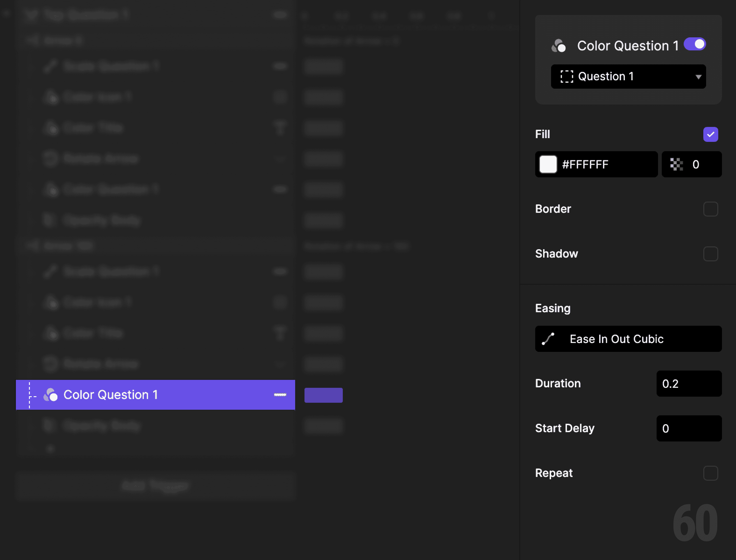The image size is (736, 560).
Task: Enable the Repeat option
Action: point(711,473)
